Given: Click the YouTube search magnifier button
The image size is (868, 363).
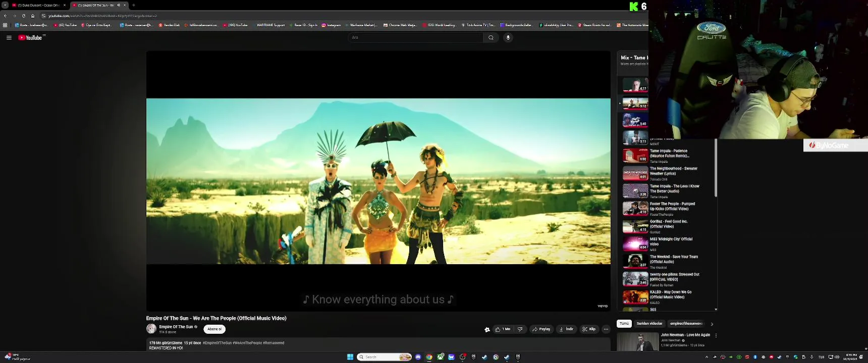Looking at the screenshot, I should 491,37.
